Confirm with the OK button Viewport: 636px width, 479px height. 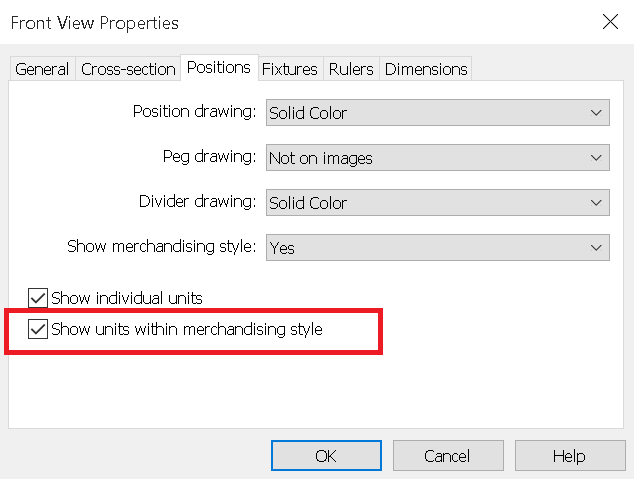coord(326,456)
